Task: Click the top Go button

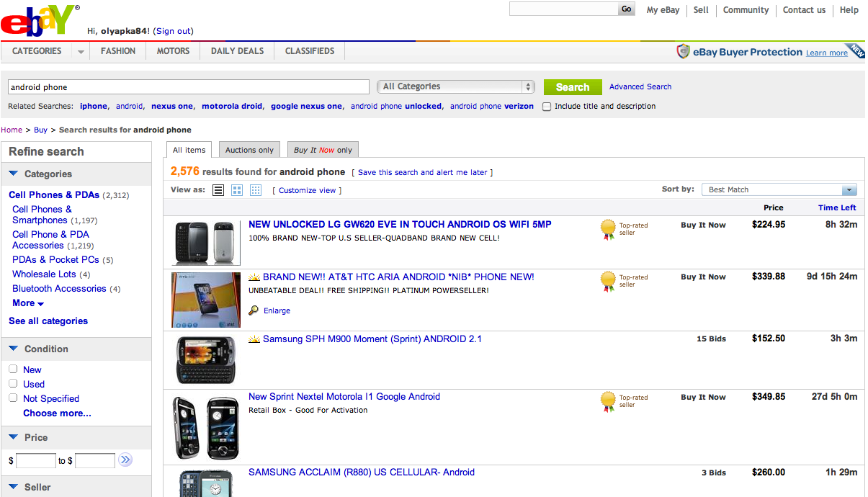Action: pos(627,9)
